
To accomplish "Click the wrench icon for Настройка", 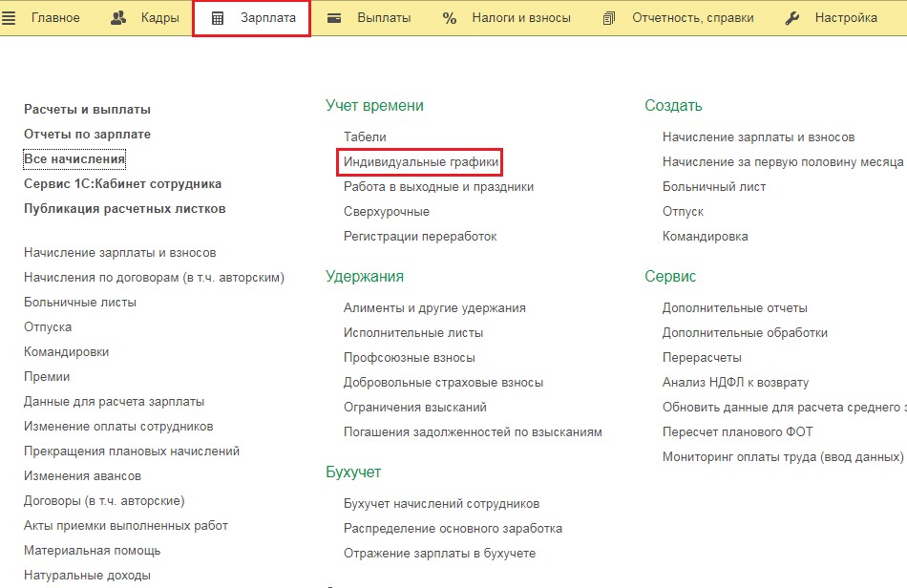I will coord(791,18).
